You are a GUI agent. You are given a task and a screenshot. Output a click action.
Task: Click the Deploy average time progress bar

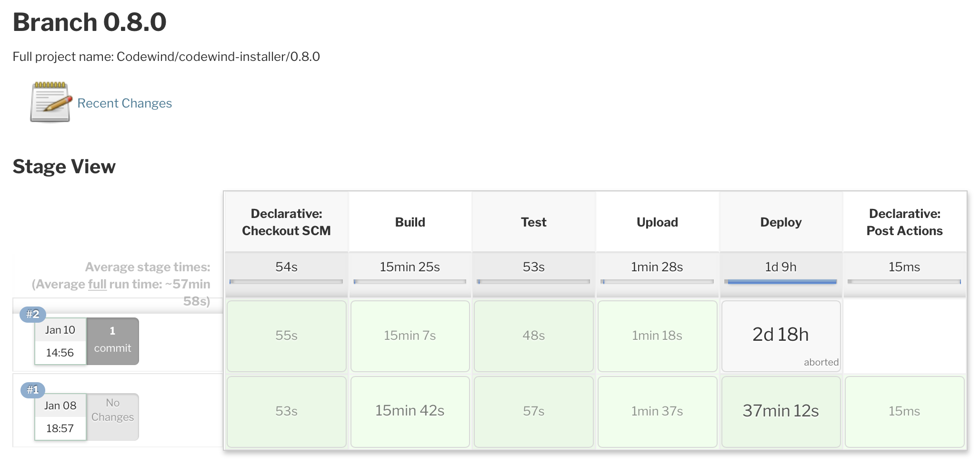tap(780, 282)
